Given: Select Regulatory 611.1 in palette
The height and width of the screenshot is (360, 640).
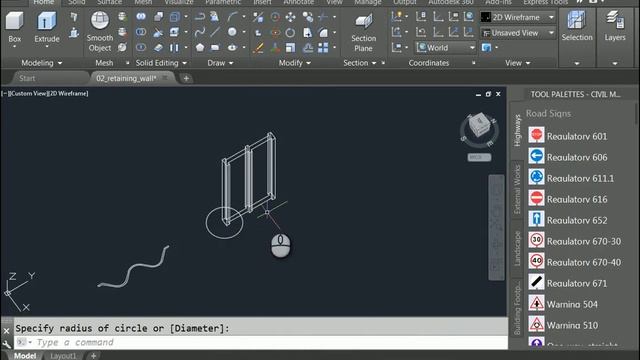Looking at the screenshot, I should [571, 178].
